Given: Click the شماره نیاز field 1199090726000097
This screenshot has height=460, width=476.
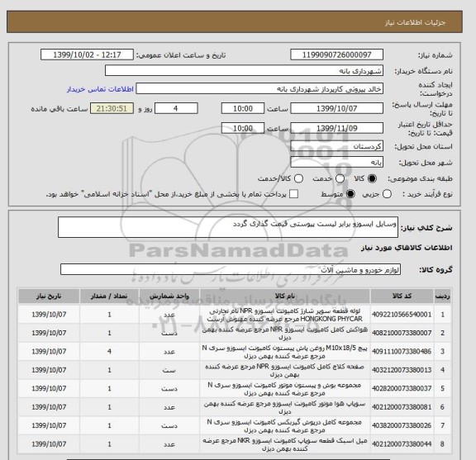Looking at the screenshot, I should click(336, 55).
